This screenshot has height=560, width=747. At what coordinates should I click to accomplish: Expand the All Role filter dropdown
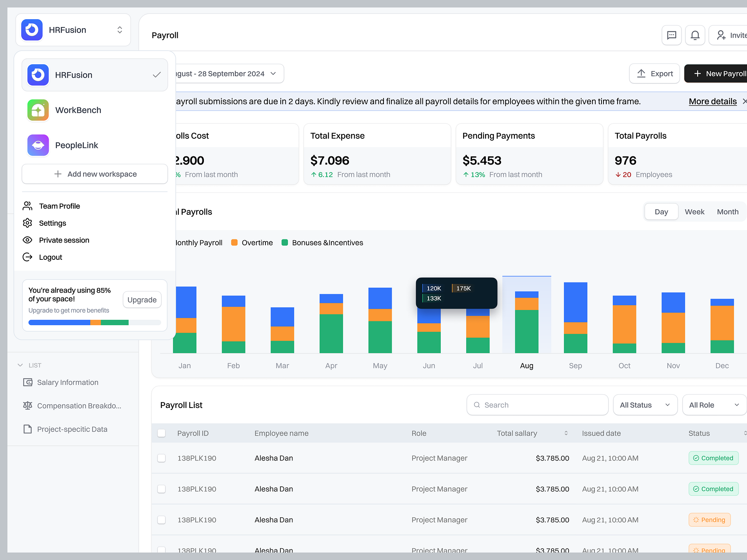tap(714, 405)
